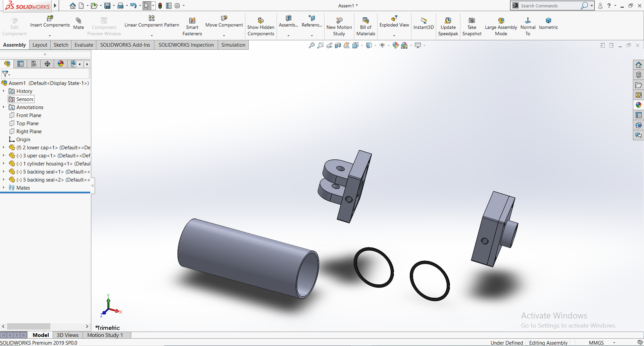
Task: Start a New Motion Study
Action: (x=339, y=27)
